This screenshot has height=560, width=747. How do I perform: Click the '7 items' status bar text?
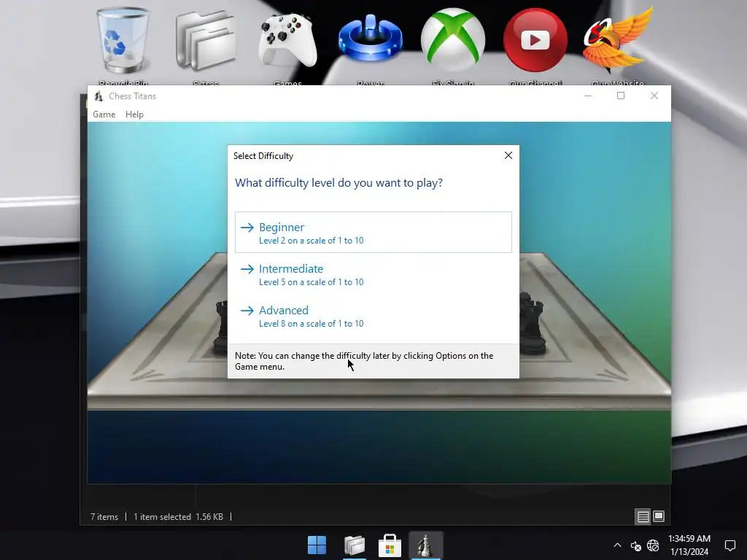[x=104, y=517]
